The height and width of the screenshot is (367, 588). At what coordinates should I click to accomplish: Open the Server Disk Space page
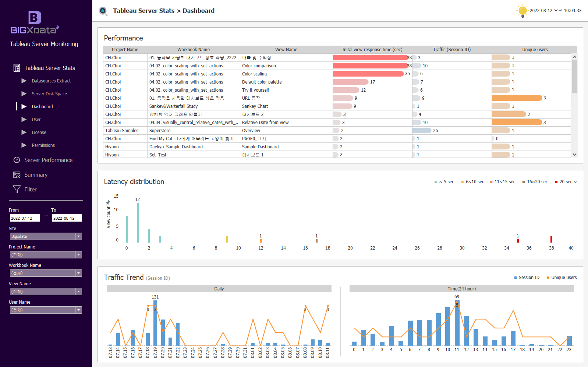[x=49, y=94]
